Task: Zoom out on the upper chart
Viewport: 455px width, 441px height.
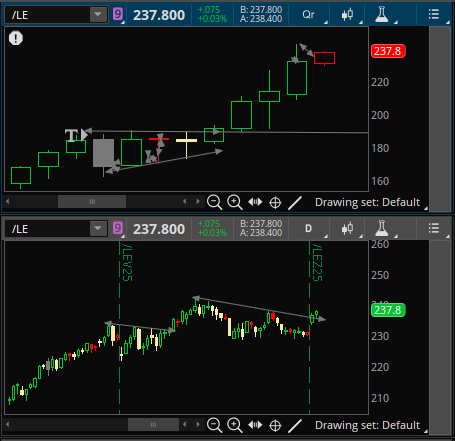Action: point(214,202)
